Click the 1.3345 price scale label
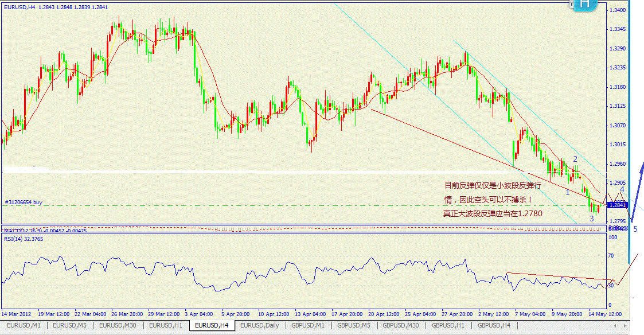 pos(618,29)
